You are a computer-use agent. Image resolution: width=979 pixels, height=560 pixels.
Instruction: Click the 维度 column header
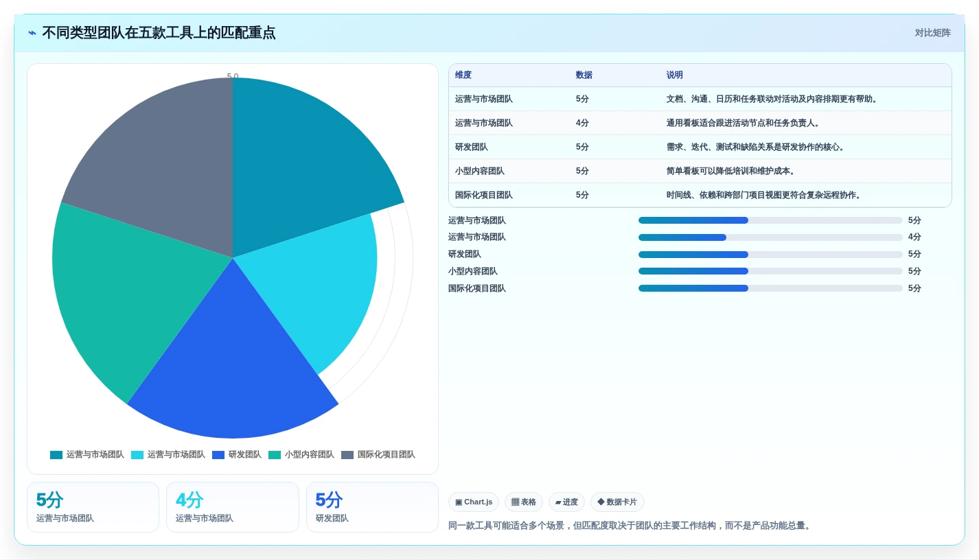(463, 75)
